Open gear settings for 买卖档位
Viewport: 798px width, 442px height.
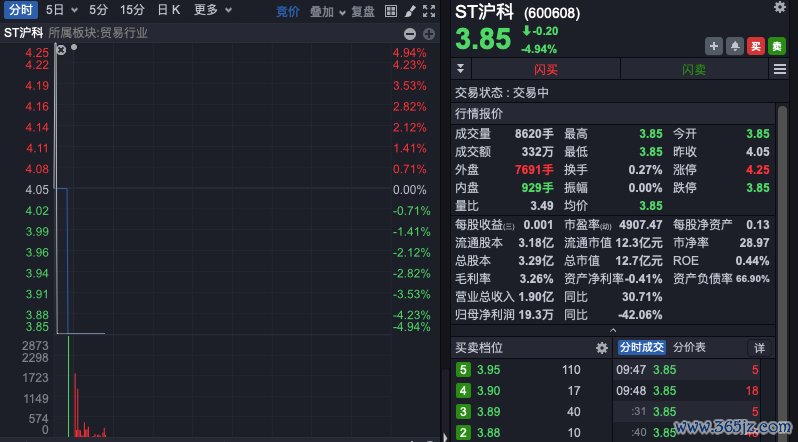[602, 348]
